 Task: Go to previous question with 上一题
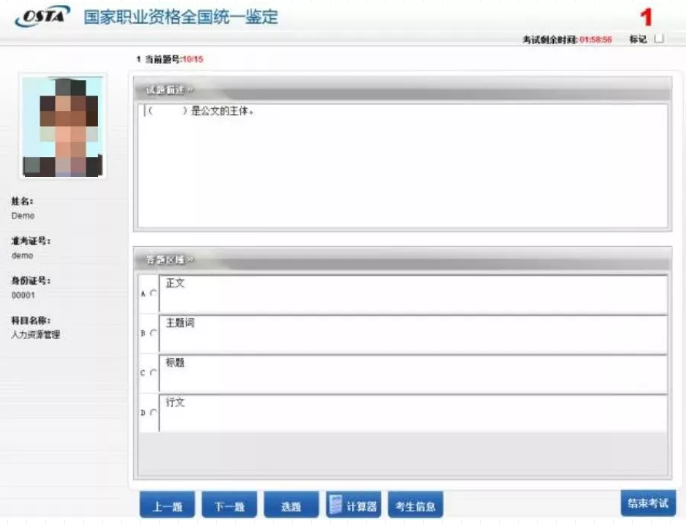167,506
